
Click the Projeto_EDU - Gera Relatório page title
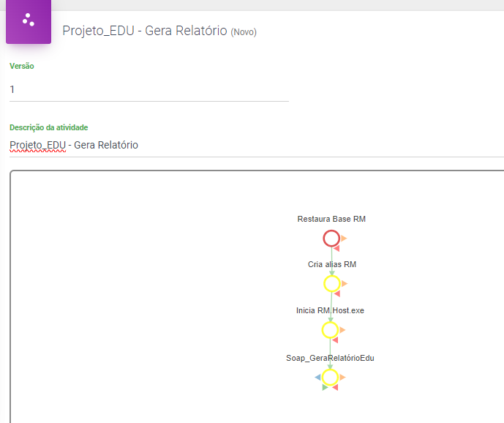(x=144, y=31)
